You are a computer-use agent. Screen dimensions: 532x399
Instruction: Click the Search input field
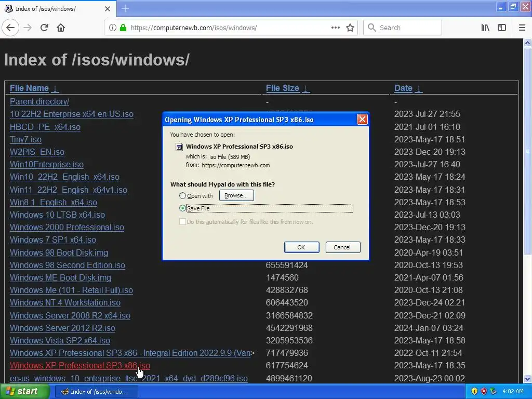point(403,28)
